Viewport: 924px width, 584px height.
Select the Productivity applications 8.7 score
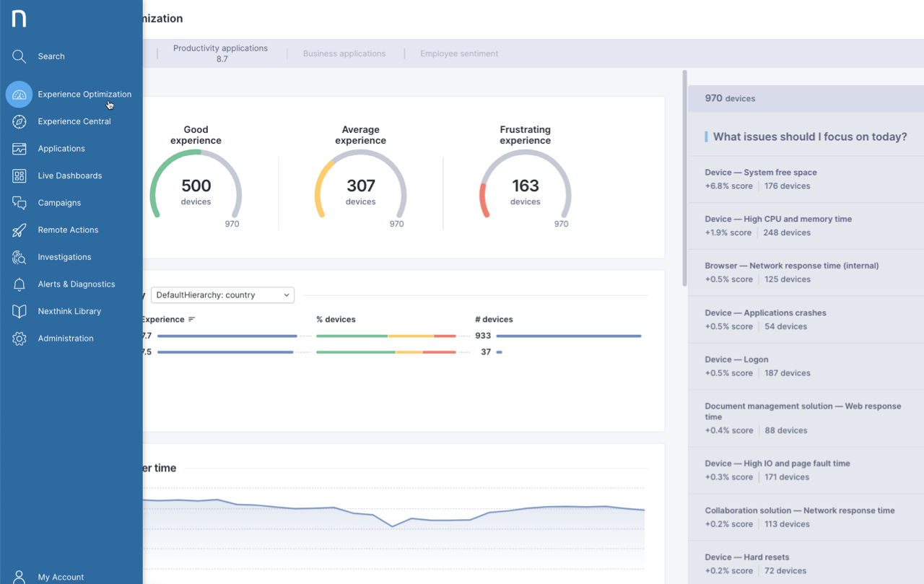pos(220,53)
